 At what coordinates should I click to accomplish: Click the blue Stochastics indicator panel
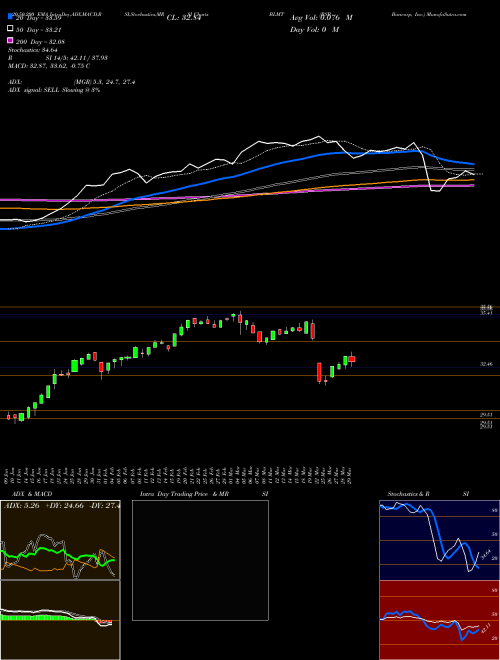tap(439, 540)
